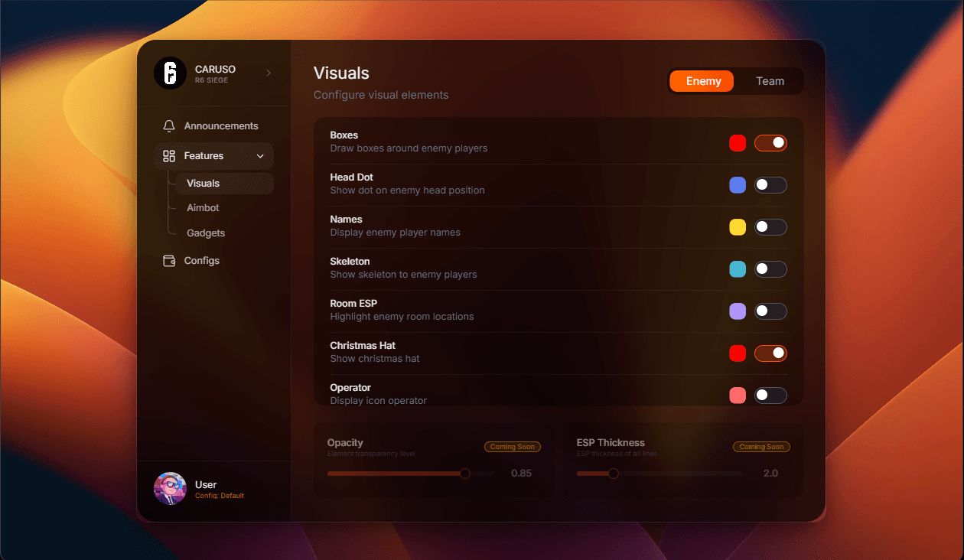The width and height of the screenshot is (964, 560).
Task: Click the ESP Thickness slider handle
Action: (x=613, y=474)
